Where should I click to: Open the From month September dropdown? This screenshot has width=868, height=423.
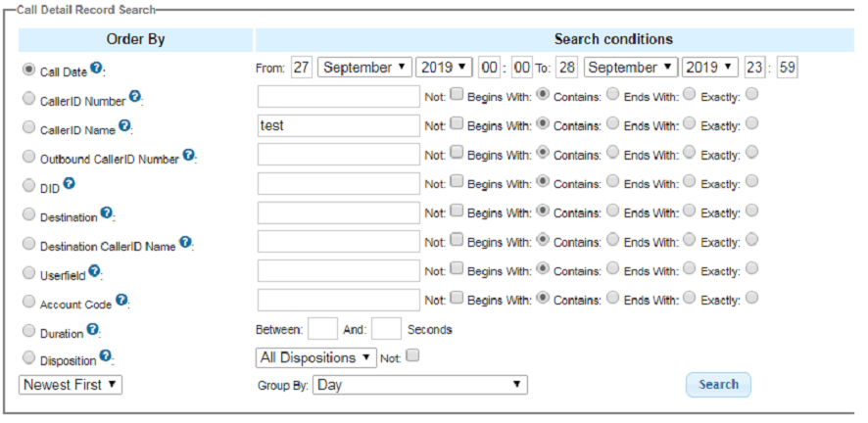coord(364,68)
